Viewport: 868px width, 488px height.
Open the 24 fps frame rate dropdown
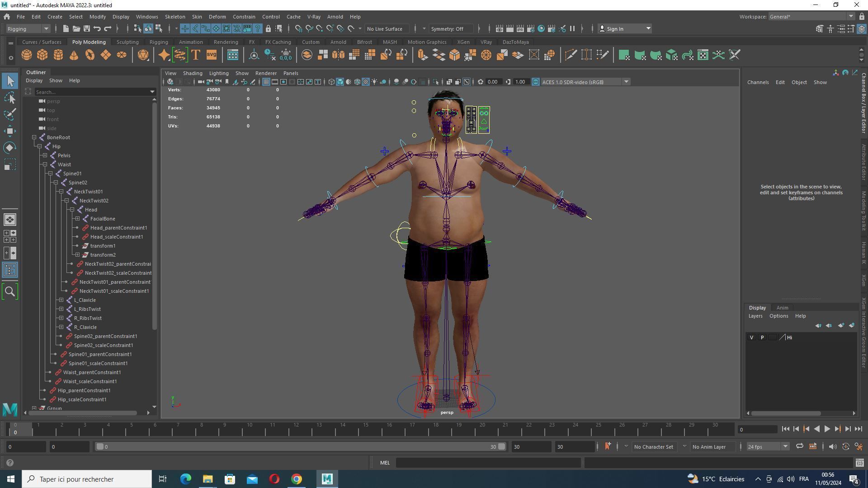pos(768,447)
